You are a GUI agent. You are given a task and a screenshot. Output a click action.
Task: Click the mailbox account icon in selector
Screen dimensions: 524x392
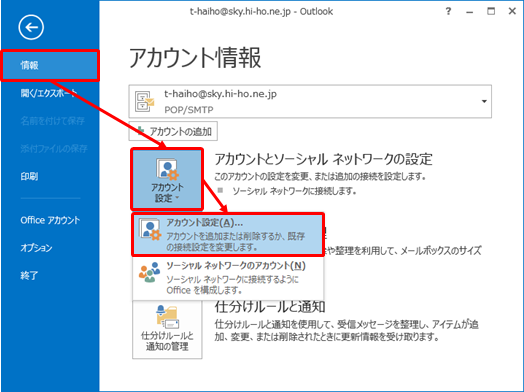[x=144, y=101]
